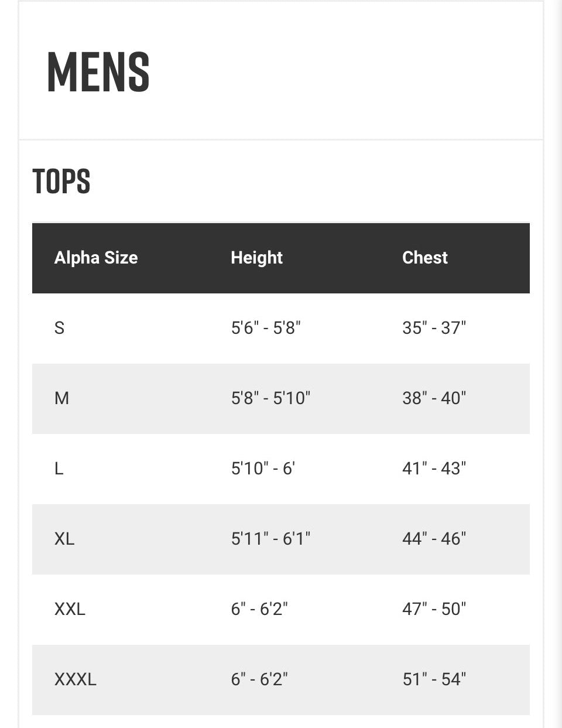The height and width of the screenshot is (728, 562).
Task: Select the Chest column header
Action: point(425,258)
